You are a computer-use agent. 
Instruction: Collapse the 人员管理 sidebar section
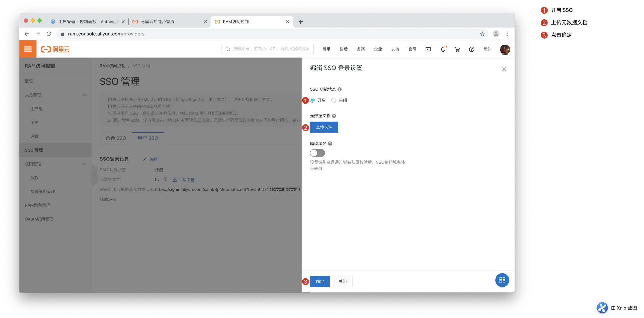click(84, 95)
